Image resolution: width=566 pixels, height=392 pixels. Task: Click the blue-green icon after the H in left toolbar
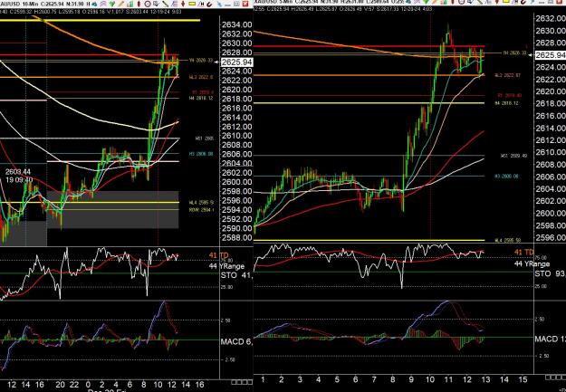[95, 4]
